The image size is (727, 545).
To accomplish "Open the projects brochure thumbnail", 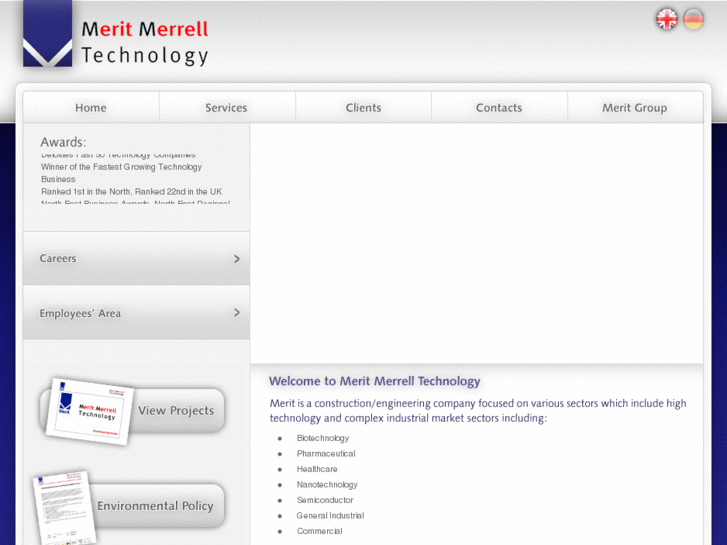I will tap(89, 411).
